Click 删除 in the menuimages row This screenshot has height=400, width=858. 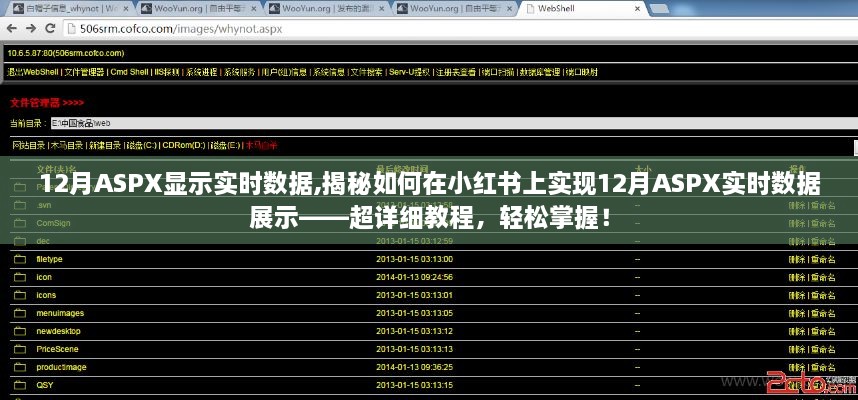796,314
